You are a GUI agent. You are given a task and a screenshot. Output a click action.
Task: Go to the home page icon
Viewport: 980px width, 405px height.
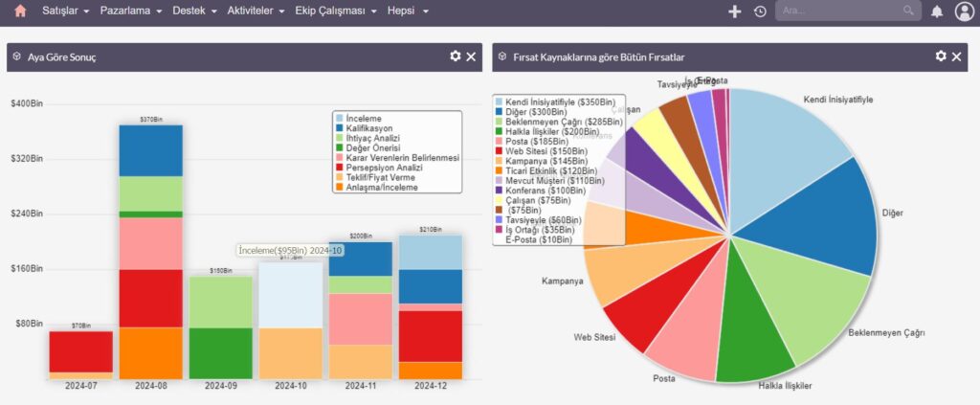[21, 11]
